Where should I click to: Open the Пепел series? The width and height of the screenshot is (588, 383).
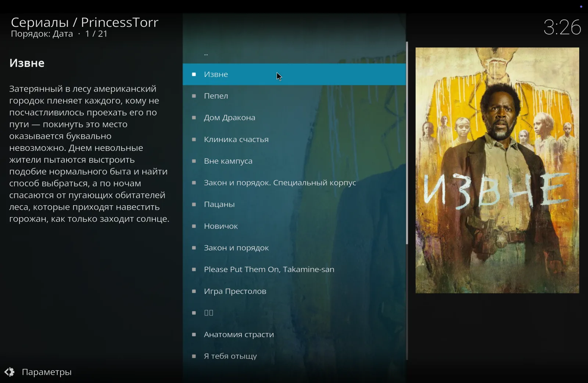[294, 96]
